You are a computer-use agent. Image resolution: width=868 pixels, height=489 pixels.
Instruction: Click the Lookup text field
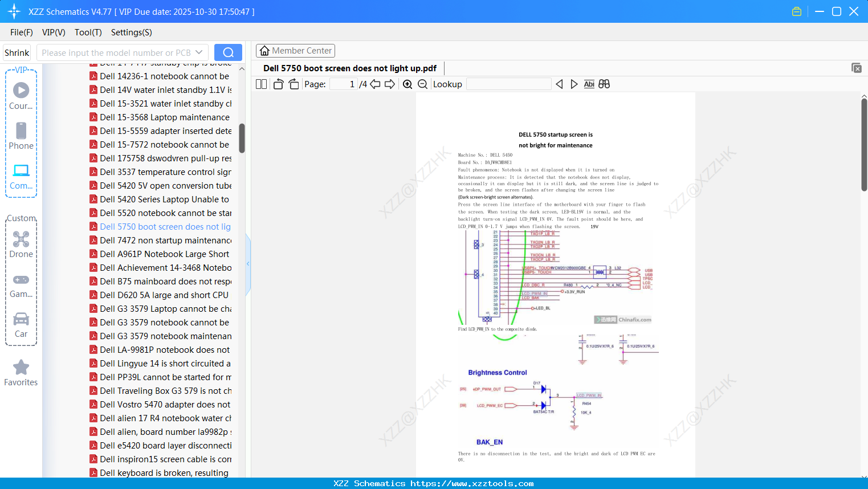509,84
